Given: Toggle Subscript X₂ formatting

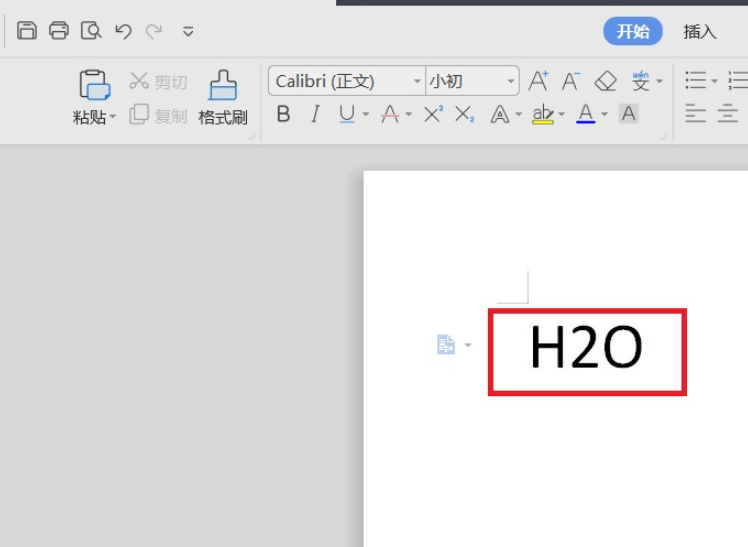Looking at the screenshot, I should [465, 114].
